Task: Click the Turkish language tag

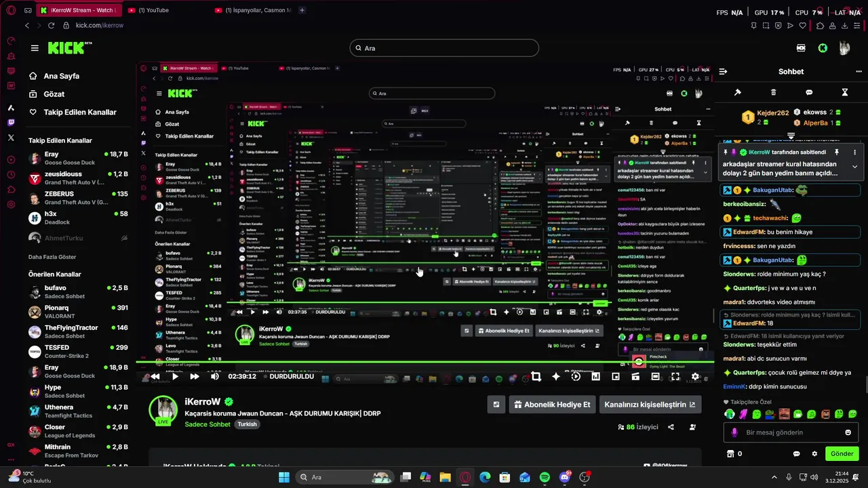Action: coord(247,424)
